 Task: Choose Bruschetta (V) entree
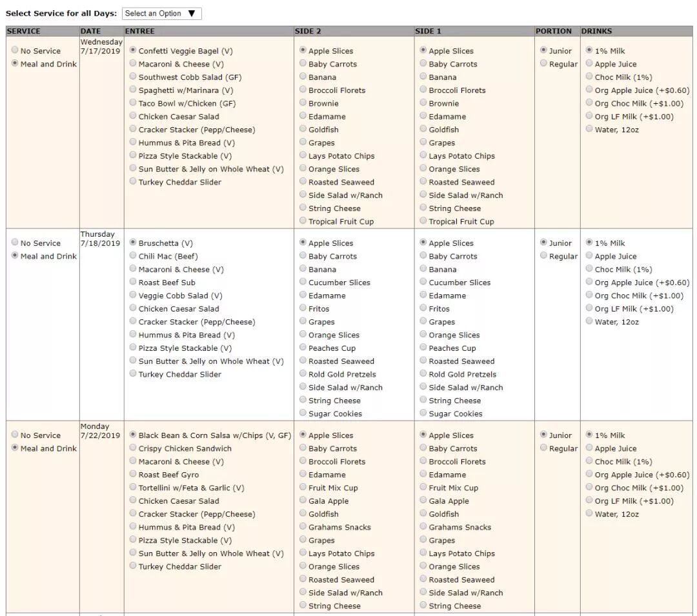click(133, 242)
